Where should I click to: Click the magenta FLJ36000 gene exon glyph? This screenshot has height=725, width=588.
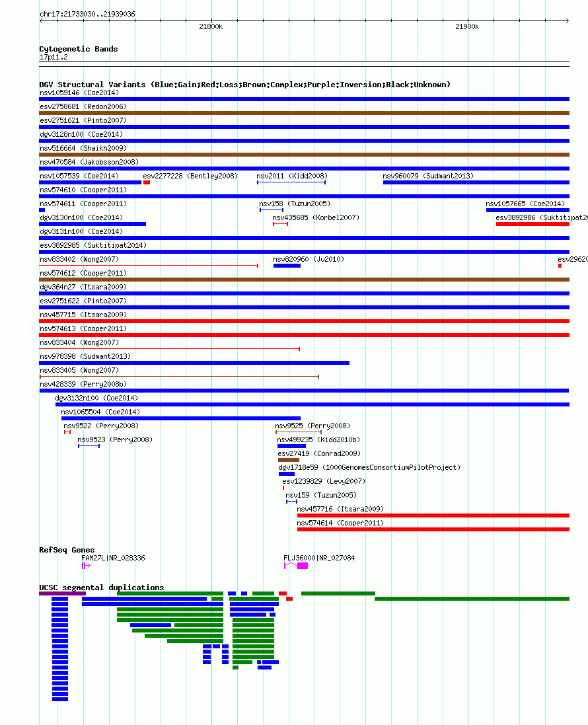click(303, 566)
